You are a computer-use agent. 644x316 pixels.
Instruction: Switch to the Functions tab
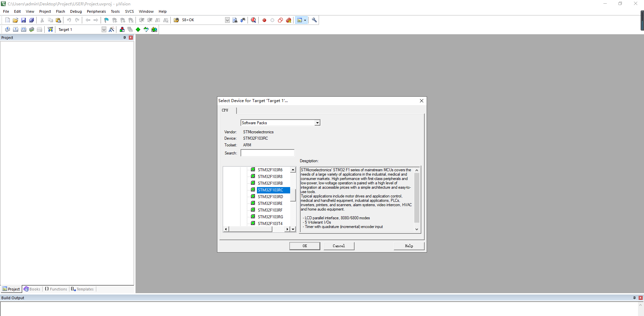pos(56,289)
